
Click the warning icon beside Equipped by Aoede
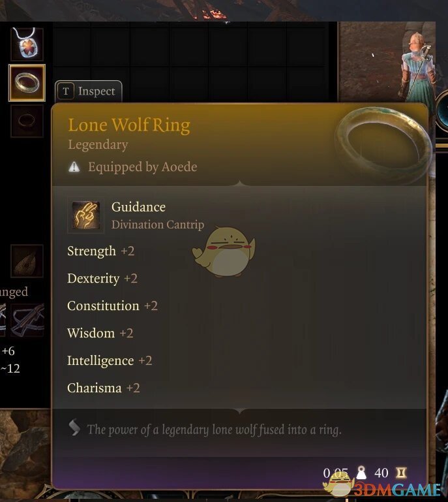(74, 167)
